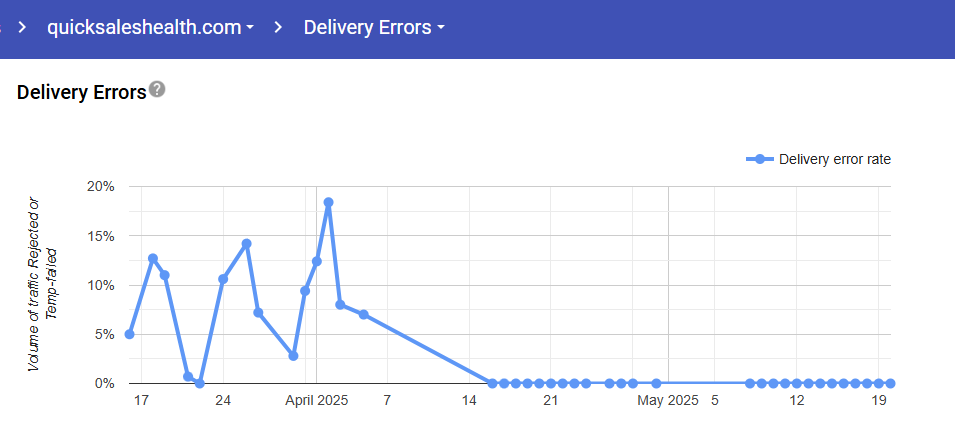Click the April 2025 axis label

coord(316,401)
